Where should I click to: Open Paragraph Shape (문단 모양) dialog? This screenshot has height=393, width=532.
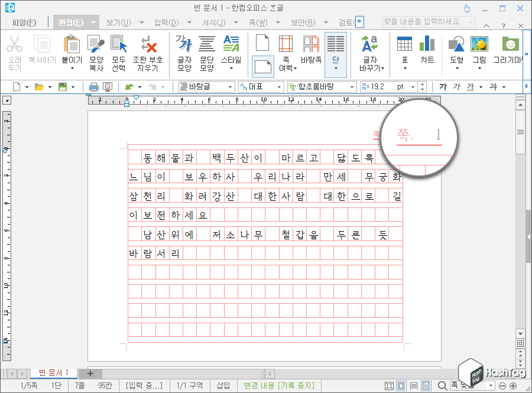[x=207, y=44]
